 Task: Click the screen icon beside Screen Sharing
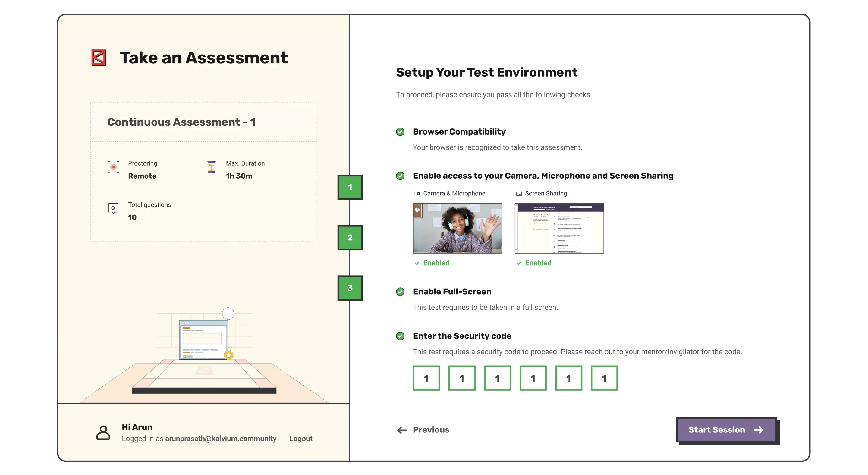[519, 194]
